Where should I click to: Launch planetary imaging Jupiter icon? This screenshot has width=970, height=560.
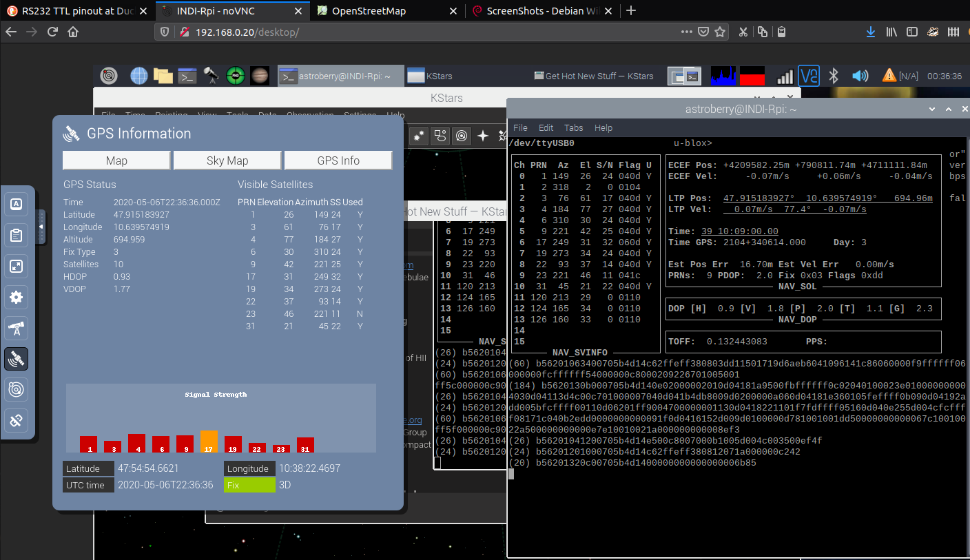(x=260, y=76)
